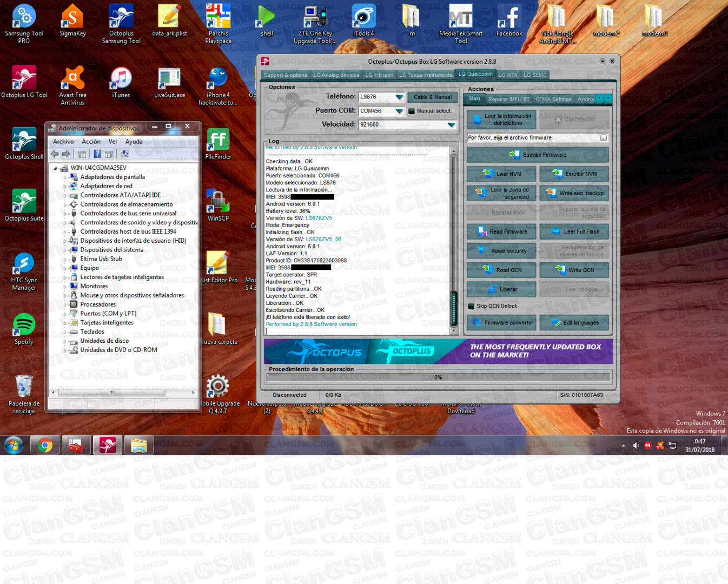Collapse WIN-U4CGDMA35EV root node

pos(55,168)
